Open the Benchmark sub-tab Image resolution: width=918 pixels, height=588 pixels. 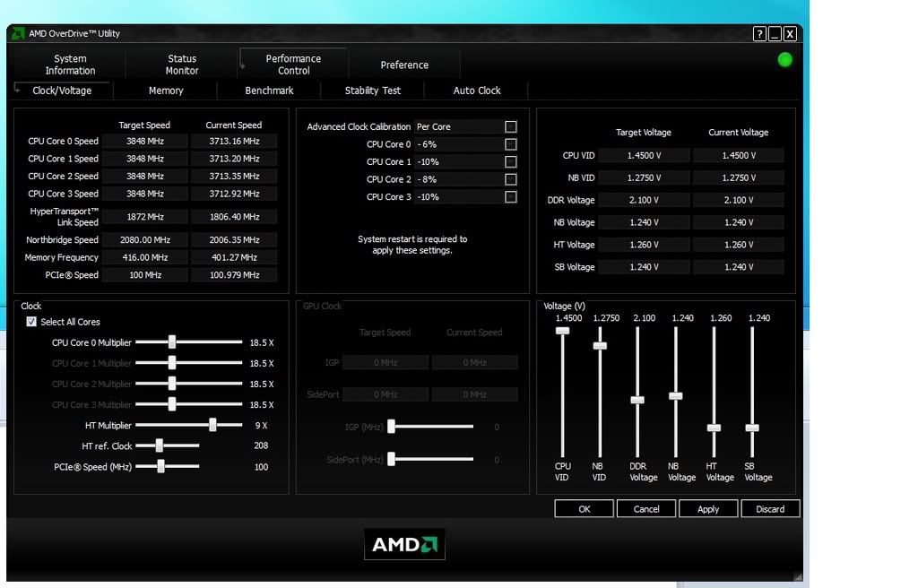pos(269,91)
